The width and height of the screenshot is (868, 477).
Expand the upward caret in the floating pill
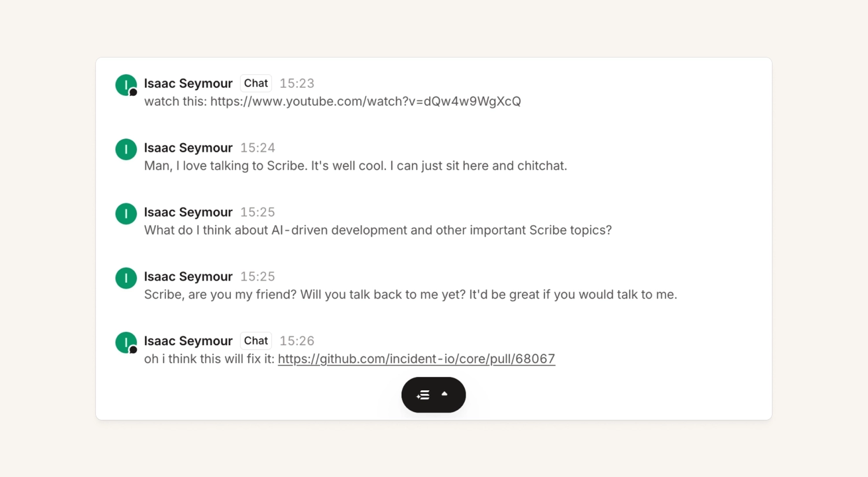444,394
